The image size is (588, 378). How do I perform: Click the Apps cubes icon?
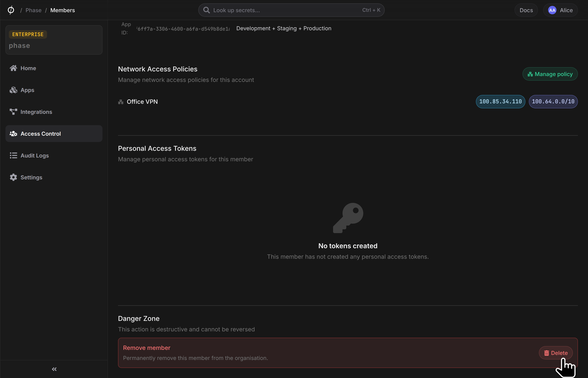[13, 90]
